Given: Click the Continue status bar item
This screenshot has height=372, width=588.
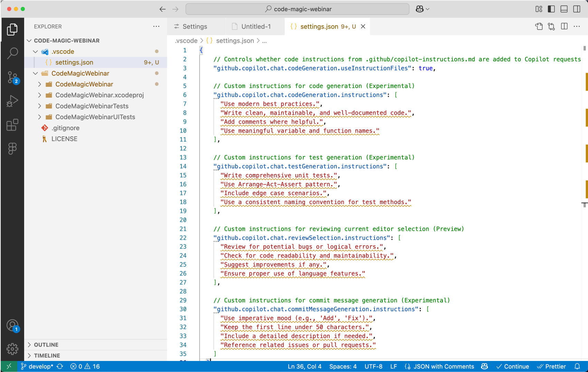Looking at the screenshot, I should click(513, 366).
